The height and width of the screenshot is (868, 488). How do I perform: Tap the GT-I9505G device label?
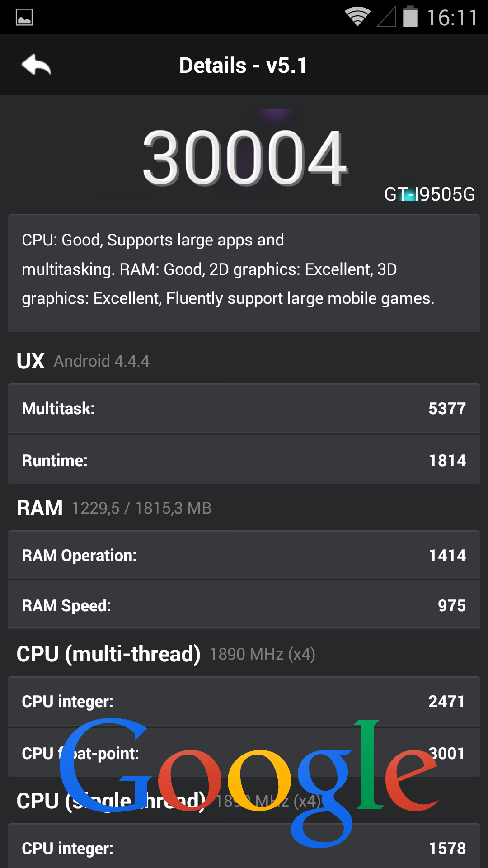click(x=430, y=194)
